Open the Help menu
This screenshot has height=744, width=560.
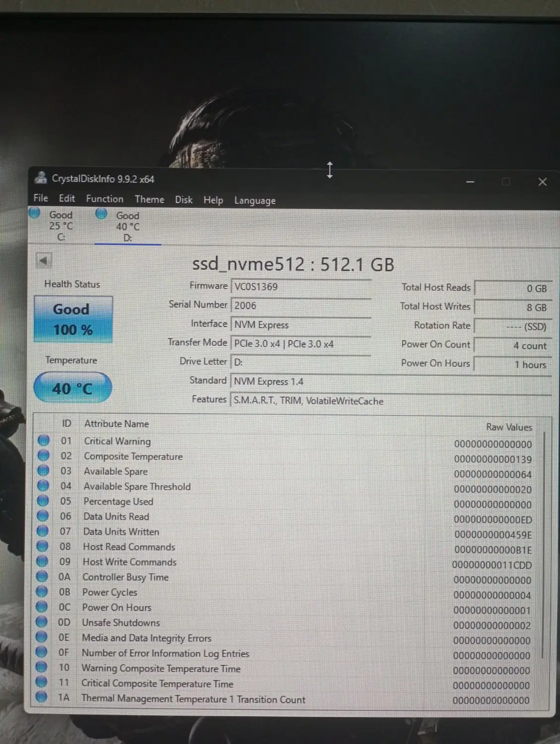click(x=213, y=200)
